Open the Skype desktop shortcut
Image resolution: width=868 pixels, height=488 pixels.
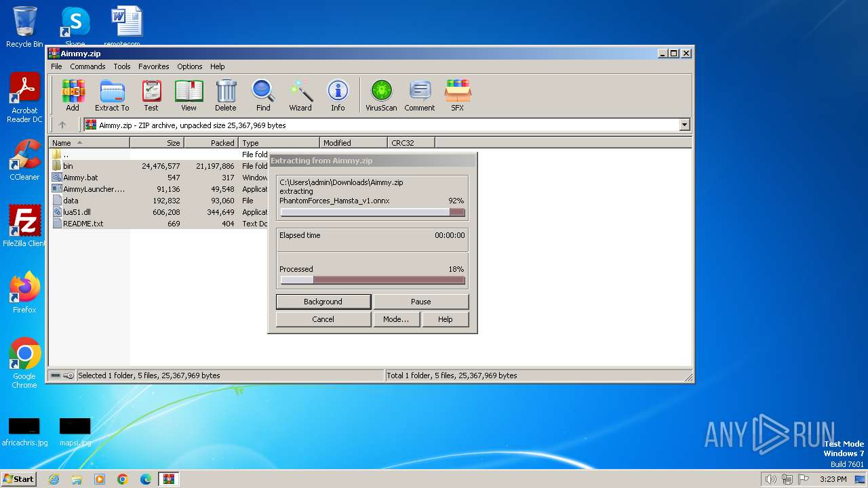point(75,27)
